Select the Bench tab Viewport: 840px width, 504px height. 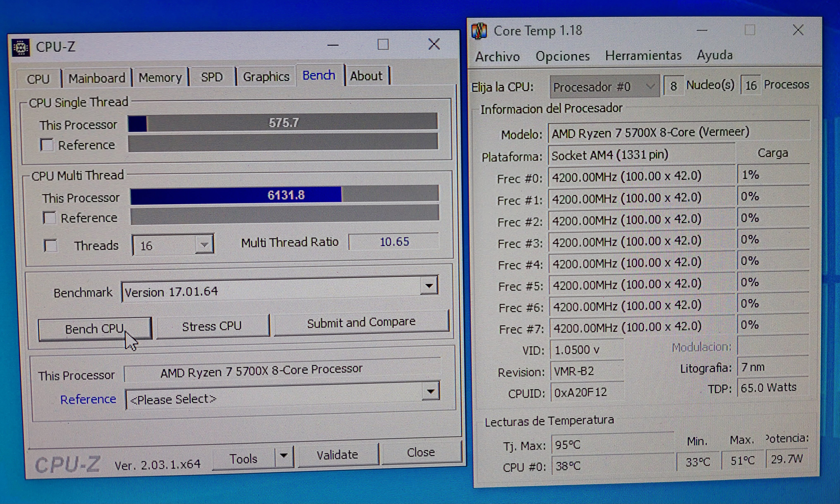[319, 75]
